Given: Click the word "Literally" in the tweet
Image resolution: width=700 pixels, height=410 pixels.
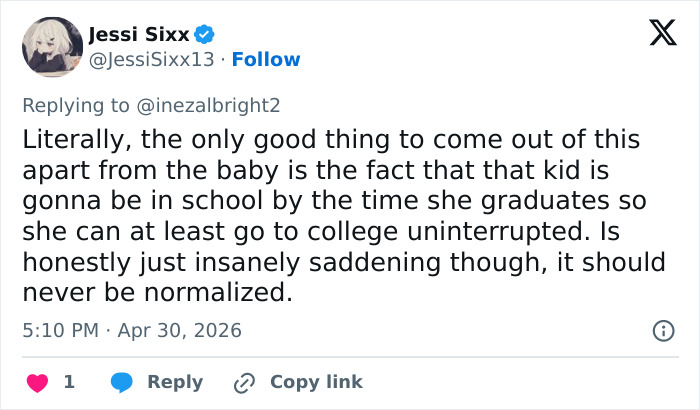Looking at the screenshot, I should [x=67, y=140].
